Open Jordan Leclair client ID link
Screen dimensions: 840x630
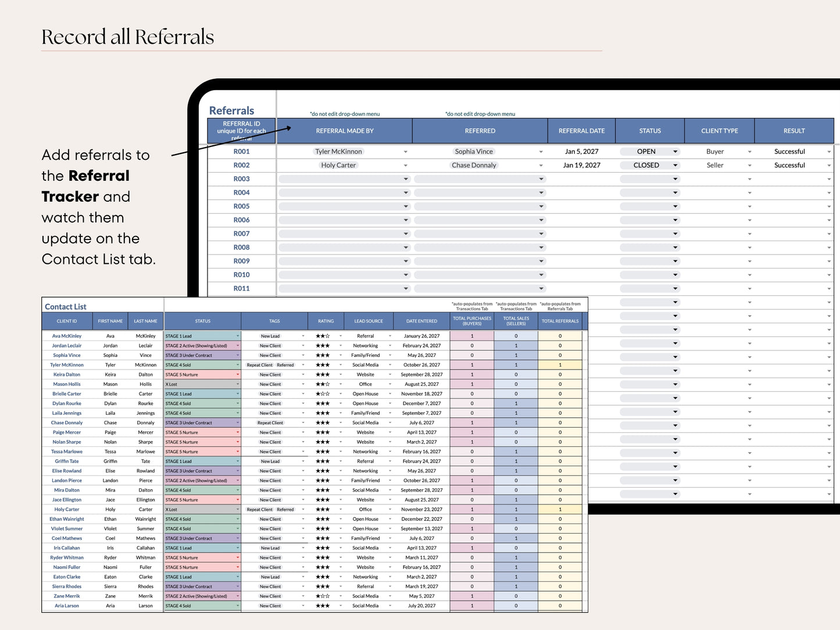pyautogui.click(x=67, y=346)
